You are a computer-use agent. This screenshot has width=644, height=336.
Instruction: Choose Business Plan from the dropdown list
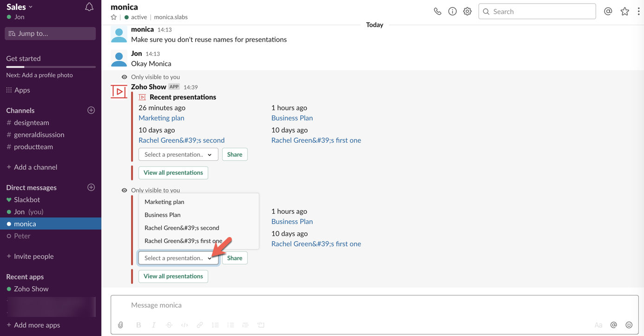point(163,215)
